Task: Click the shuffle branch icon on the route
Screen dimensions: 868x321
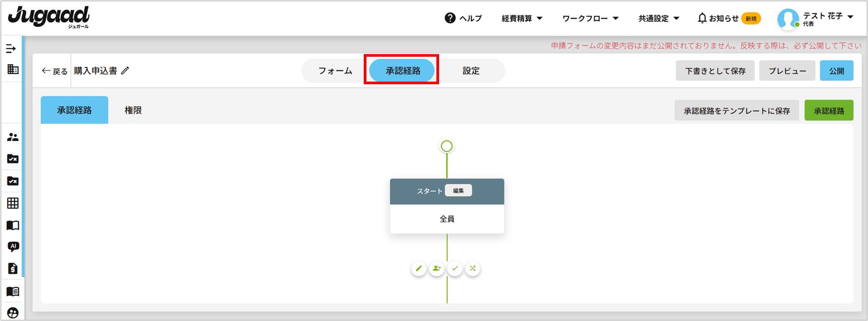Action: point(473,269)
